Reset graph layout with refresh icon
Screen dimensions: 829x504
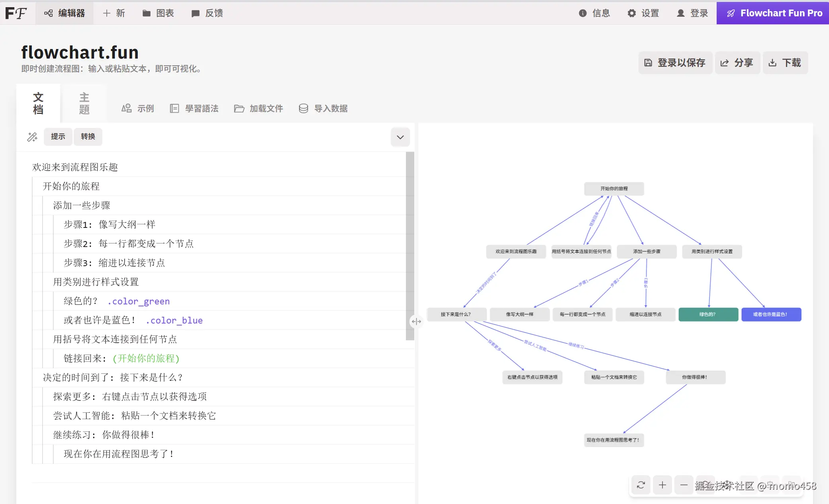click(x=641, y=485)
